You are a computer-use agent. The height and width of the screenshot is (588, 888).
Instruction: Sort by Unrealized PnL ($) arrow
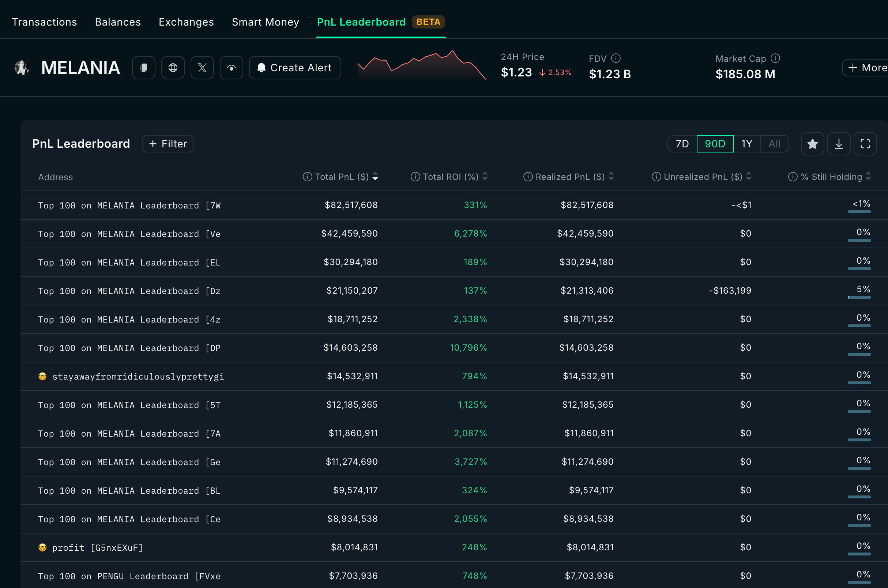tap(749, 176)
